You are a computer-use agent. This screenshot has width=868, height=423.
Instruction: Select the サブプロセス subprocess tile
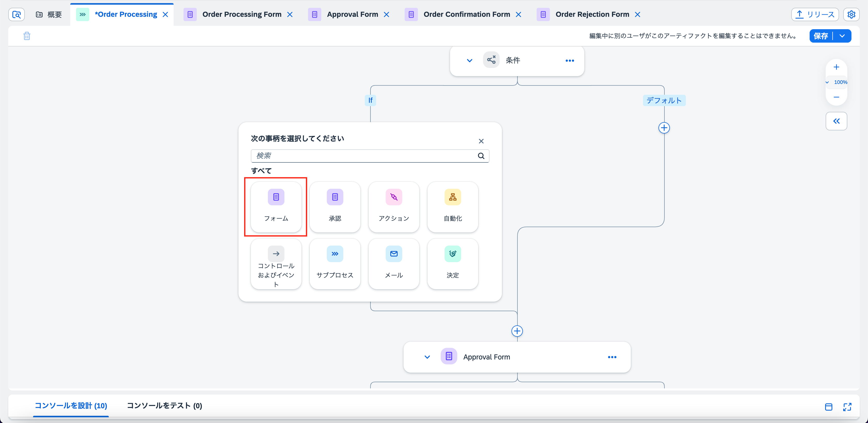pyautogui.click(x=335, y=264)
